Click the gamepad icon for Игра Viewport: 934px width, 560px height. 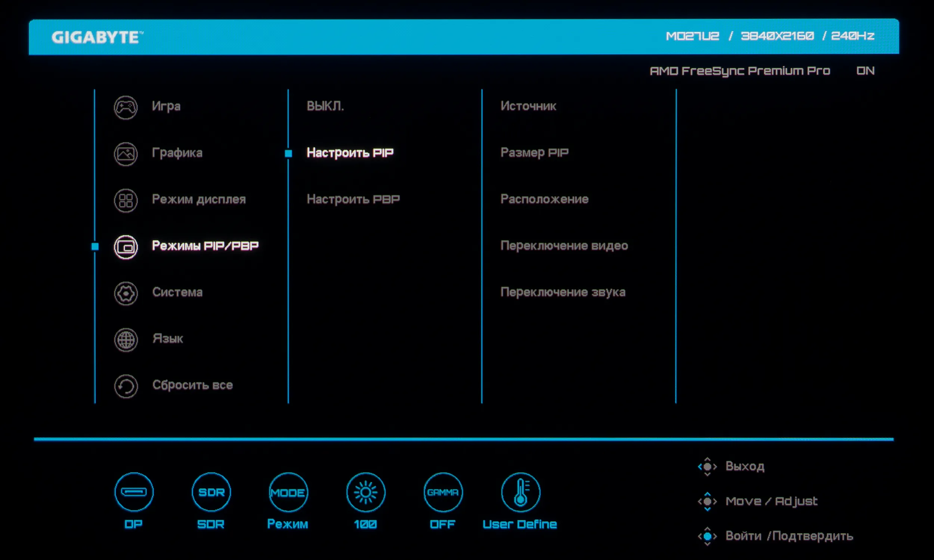click(126, 108)
